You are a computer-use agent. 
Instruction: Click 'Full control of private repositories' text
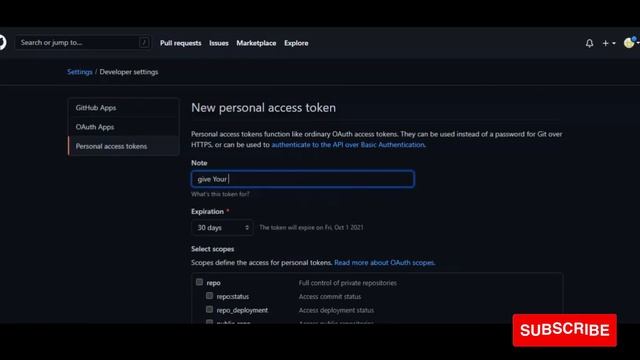pyautogui.click(x=347, y=283)
